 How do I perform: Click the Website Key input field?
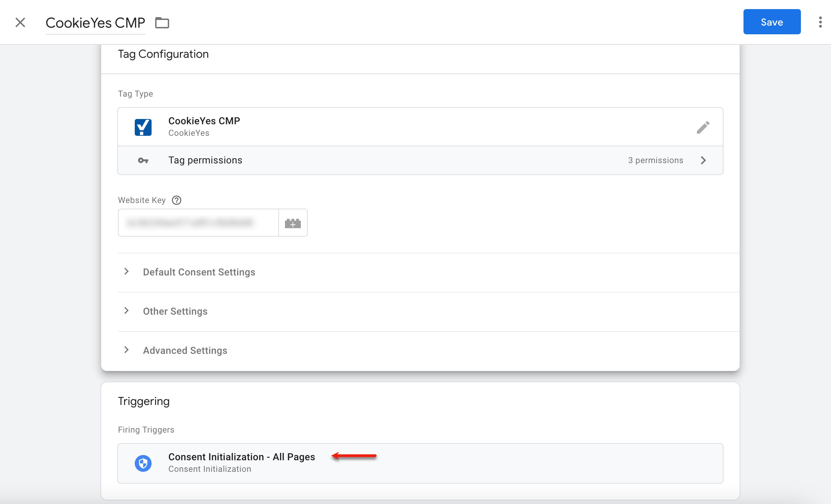click(x=198, y=223)
